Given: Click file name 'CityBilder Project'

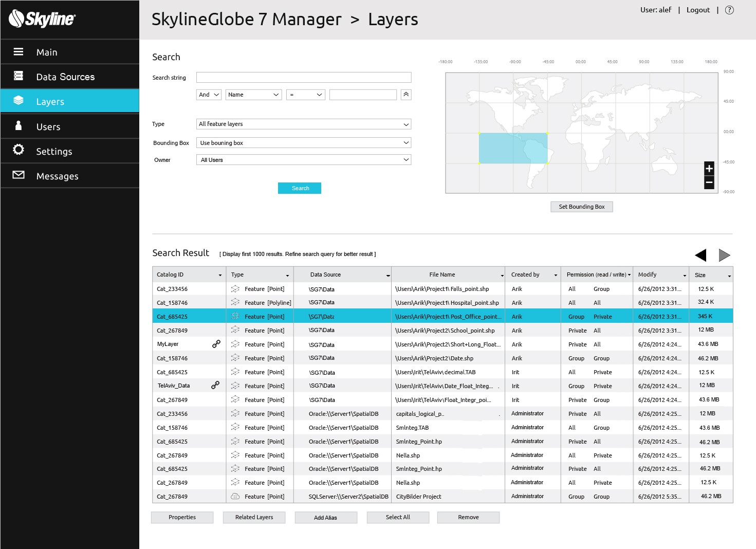Looking at the screenshot, I should [418, 497].
